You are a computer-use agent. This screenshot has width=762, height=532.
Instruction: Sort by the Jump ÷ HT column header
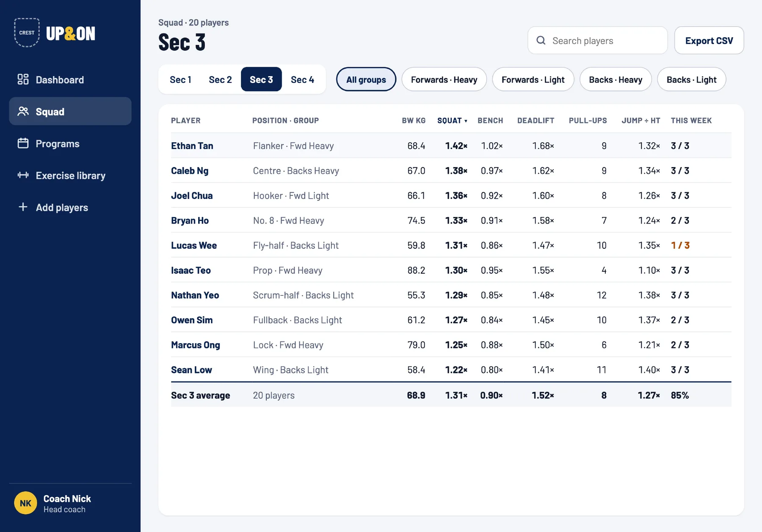tap(641, 121)
